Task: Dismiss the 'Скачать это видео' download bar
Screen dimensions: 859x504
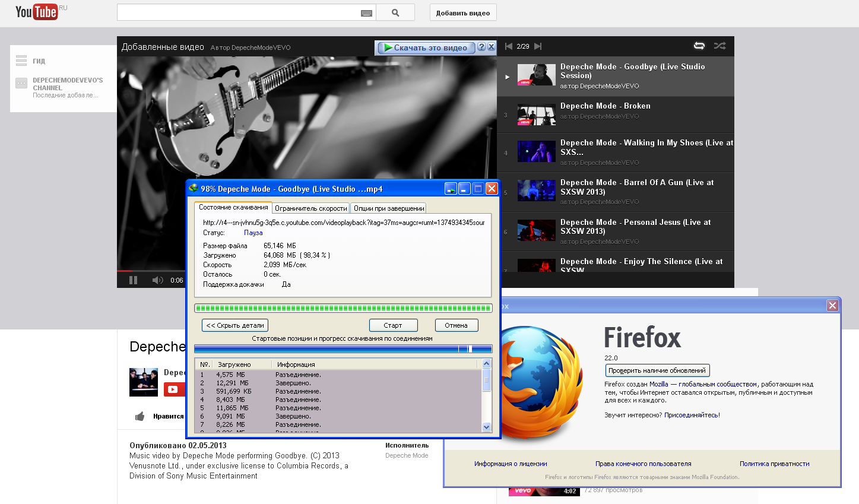Action: (x=491, y=47)
